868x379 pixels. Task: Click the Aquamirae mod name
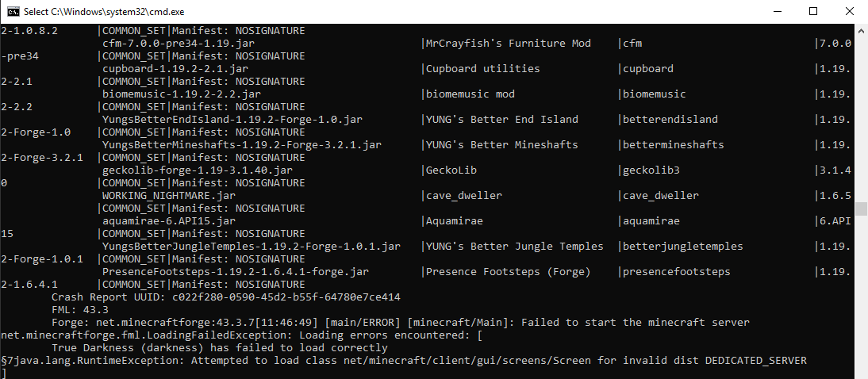coord(455,221)
